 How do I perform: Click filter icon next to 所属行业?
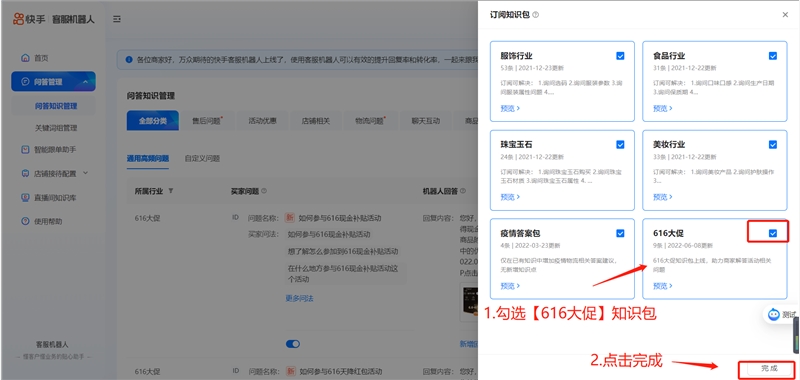[170, 191]
